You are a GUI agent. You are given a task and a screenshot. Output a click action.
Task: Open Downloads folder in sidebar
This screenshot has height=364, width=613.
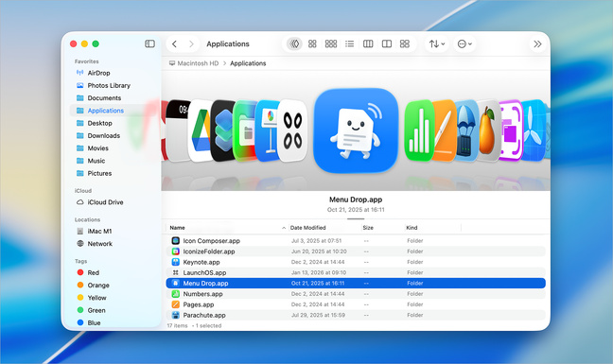104,135
